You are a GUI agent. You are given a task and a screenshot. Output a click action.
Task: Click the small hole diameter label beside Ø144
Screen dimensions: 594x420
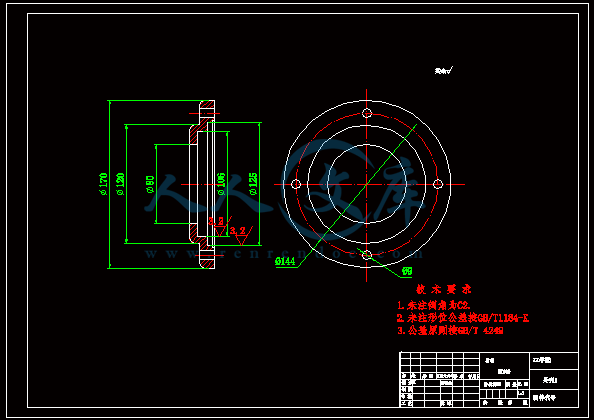[x=407, y=271]
